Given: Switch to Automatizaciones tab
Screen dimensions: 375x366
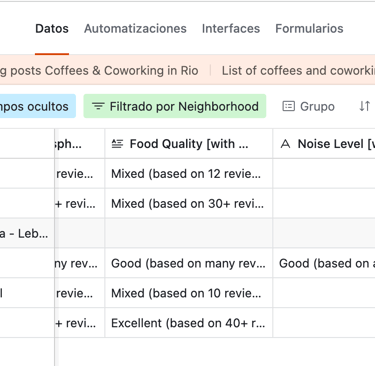Looking at the screenshot, I should point(135,29).
